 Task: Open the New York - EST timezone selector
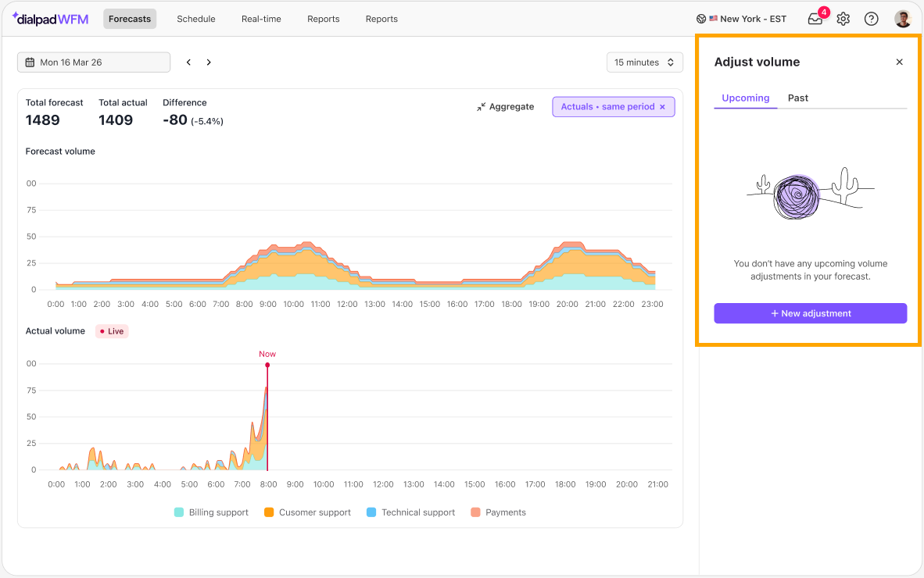[x=741, y=19]
